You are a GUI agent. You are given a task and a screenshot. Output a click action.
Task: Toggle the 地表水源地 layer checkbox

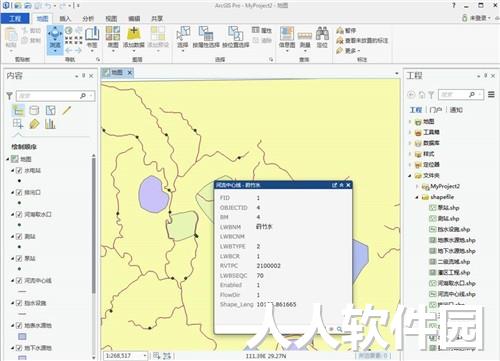pyautogui.click(x=19, y=325)
